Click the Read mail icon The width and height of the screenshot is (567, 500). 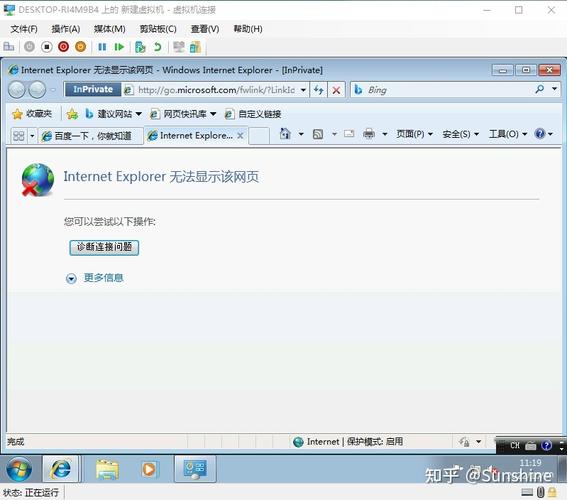(x=349, y=134)
